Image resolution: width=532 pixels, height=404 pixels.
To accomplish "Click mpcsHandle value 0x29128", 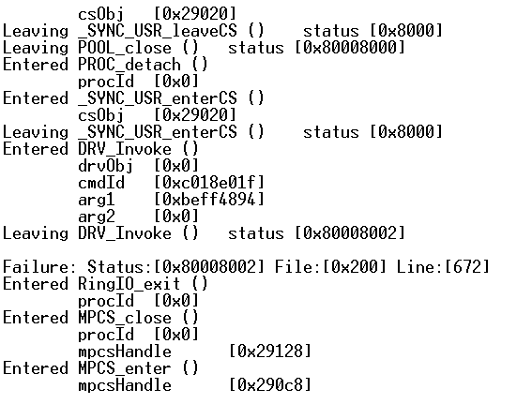I will point(270,352).
